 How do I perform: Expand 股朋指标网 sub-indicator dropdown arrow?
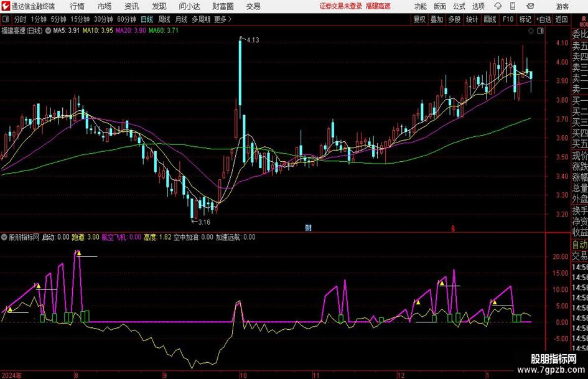(x=4, y=237)
